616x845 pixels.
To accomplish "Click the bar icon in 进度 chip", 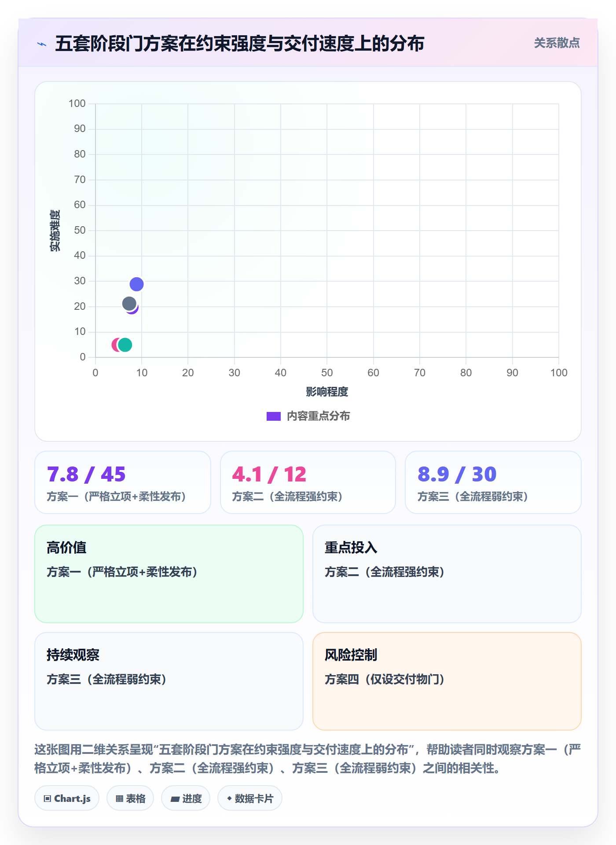I will 175,799.
